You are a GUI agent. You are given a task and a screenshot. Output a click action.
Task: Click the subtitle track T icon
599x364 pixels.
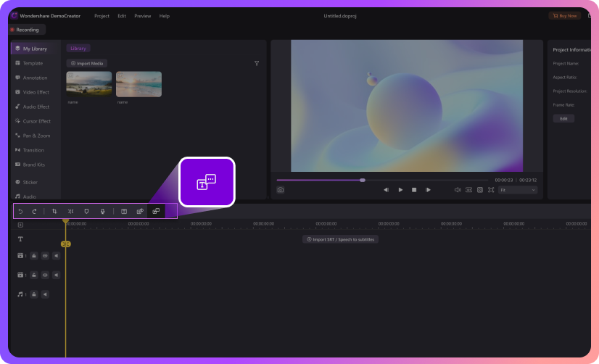pyautogui.click(x=20, y=239)
